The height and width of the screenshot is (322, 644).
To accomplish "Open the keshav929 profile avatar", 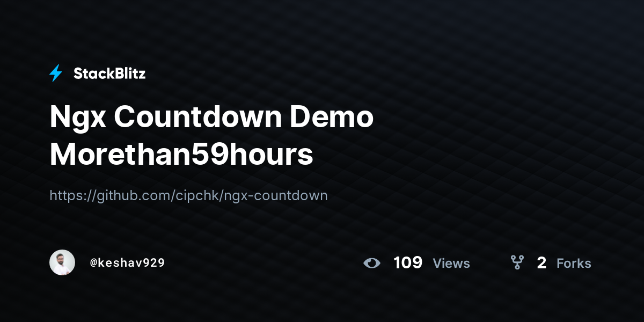I will click(62, 262).
